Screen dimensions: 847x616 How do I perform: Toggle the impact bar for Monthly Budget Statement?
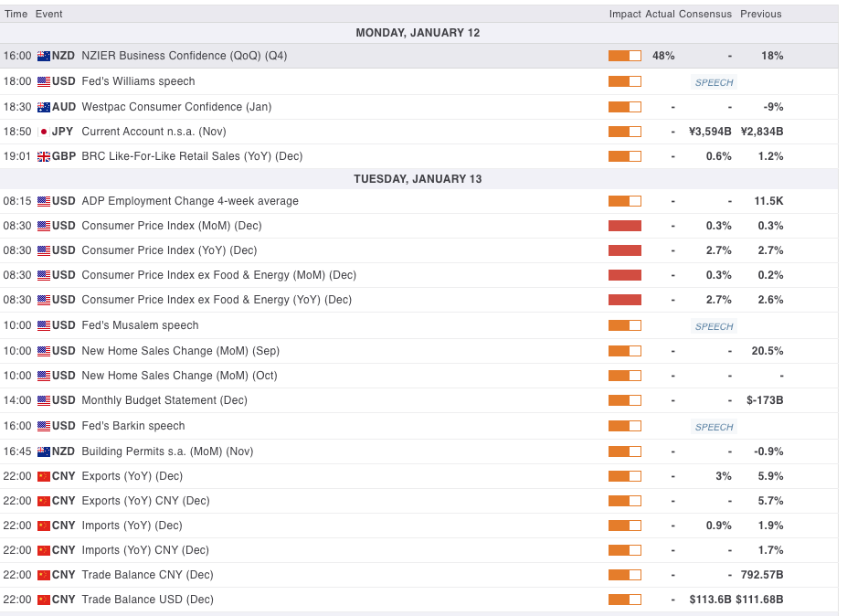(624, 400)
